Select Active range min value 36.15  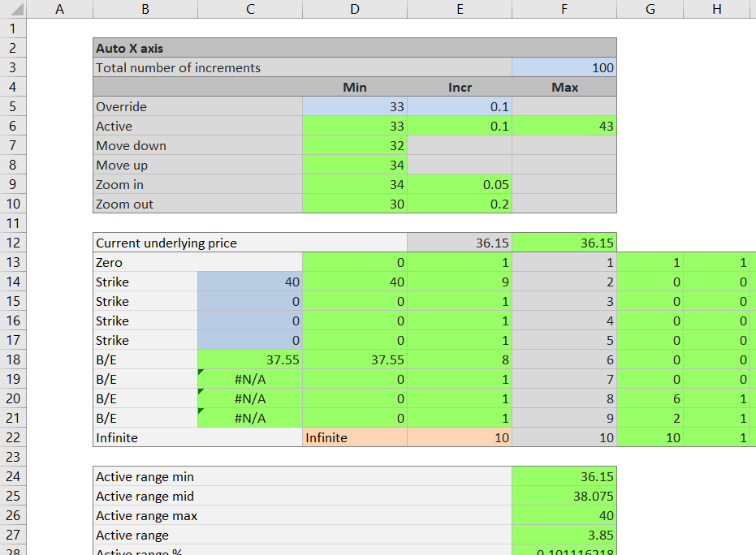(564, 476)
